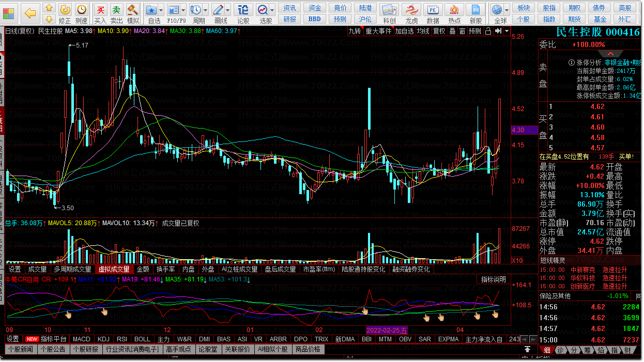Screen dimensions: 644x362
Task: Click the BBD button
Action: click(x=314, y=19)
